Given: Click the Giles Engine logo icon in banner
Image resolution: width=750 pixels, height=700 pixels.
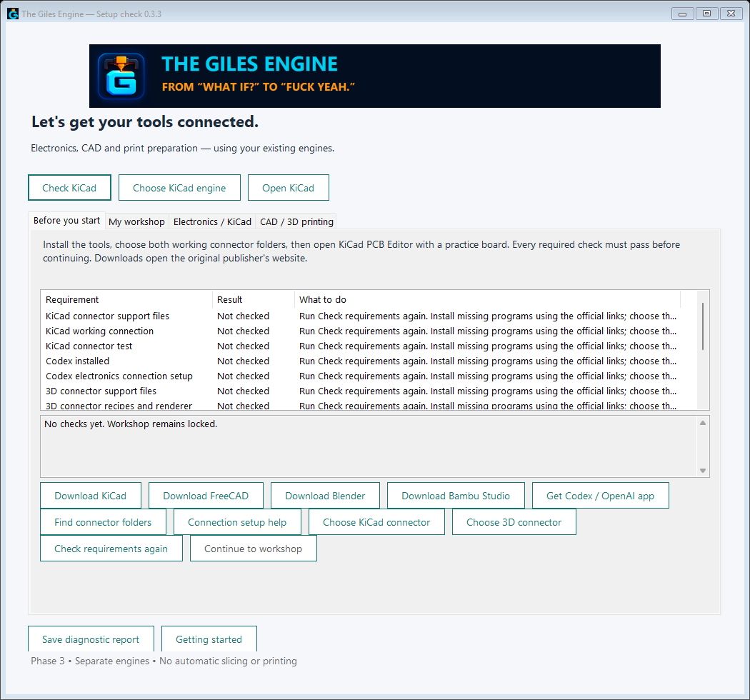Looking at the screenshot, I should tap(121, 76).
